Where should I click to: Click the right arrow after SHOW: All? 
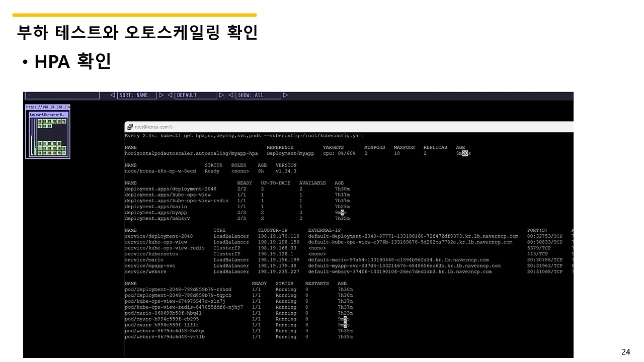click(x=285, y=95)
